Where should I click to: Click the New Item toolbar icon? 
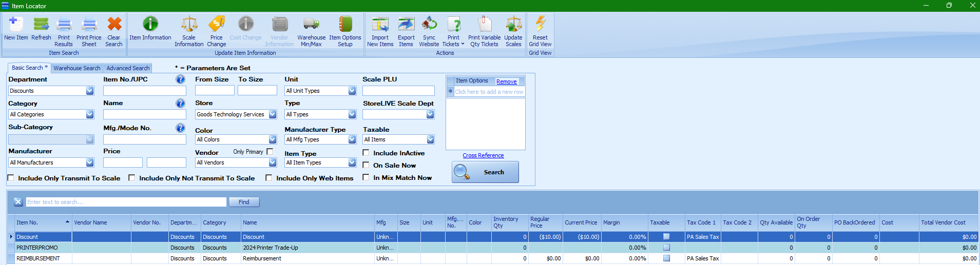(x=15, y=24)
